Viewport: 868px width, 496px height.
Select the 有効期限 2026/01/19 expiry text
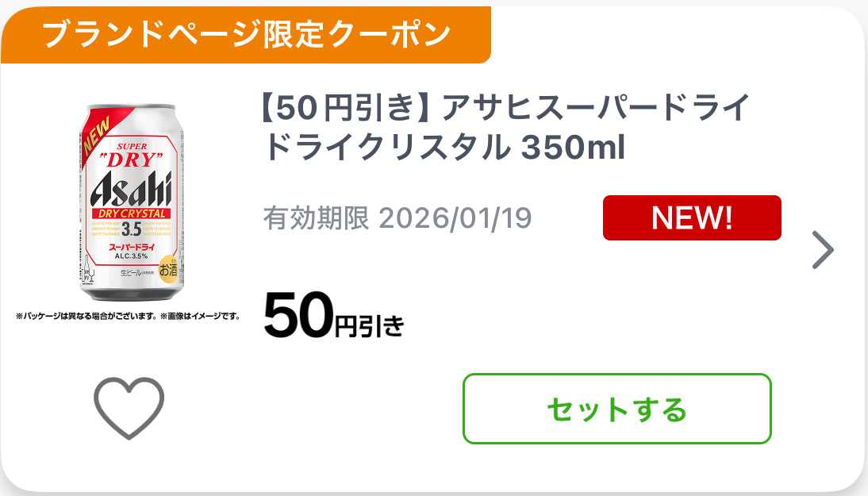(398, 218)
